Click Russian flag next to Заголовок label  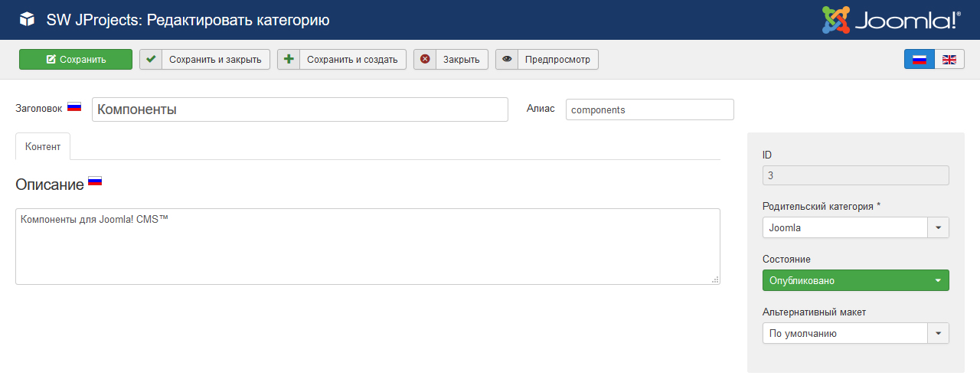pos(74,107)
